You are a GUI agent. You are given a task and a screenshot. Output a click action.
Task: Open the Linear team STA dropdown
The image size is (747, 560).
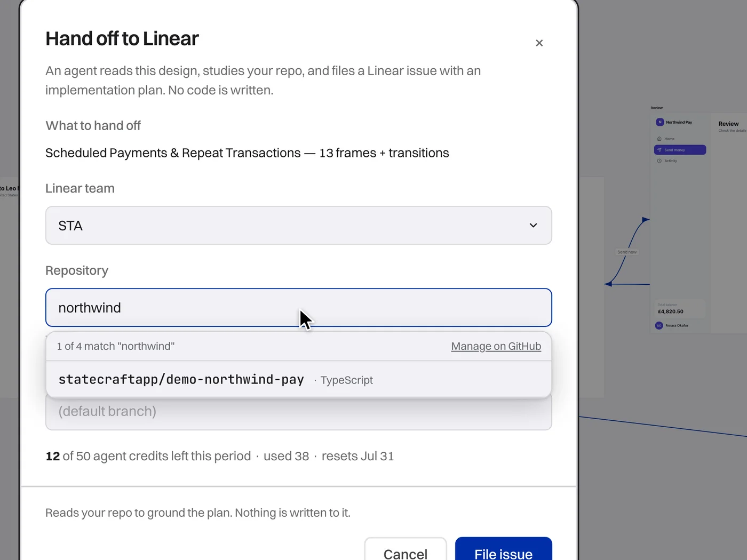pos(299,226)
